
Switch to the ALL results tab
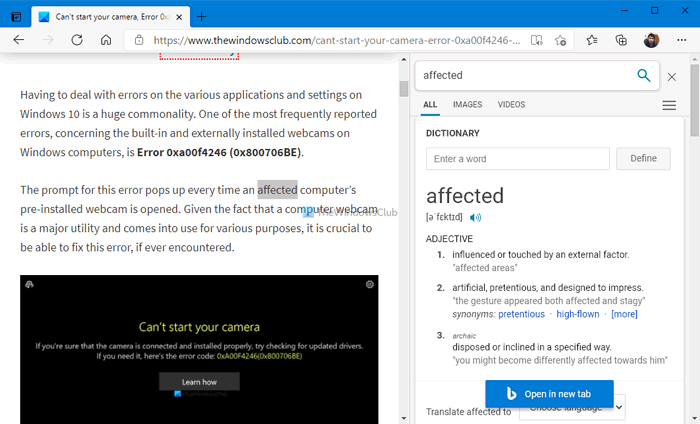430,104
